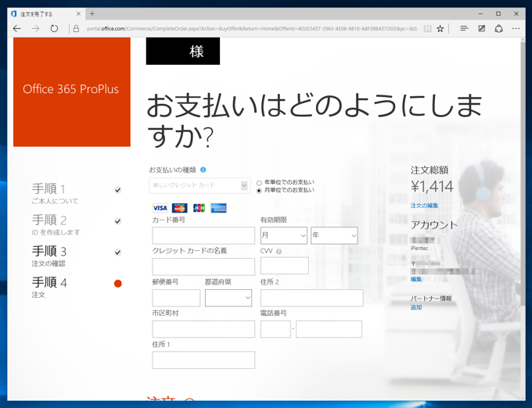Open the 都道府県 prefecture dropdown
This screenshot has width=532, height=408.
click(228, 298)
